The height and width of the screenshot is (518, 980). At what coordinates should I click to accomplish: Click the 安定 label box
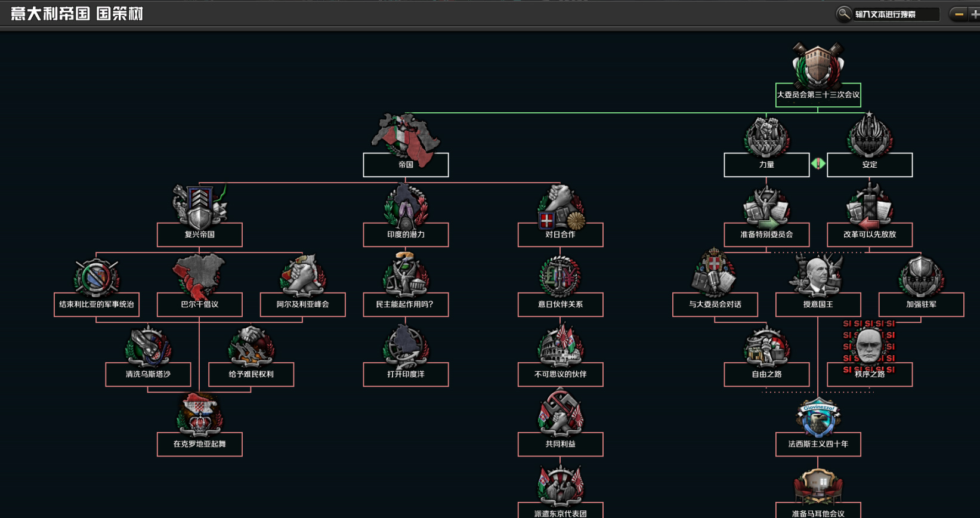[870, 165]
